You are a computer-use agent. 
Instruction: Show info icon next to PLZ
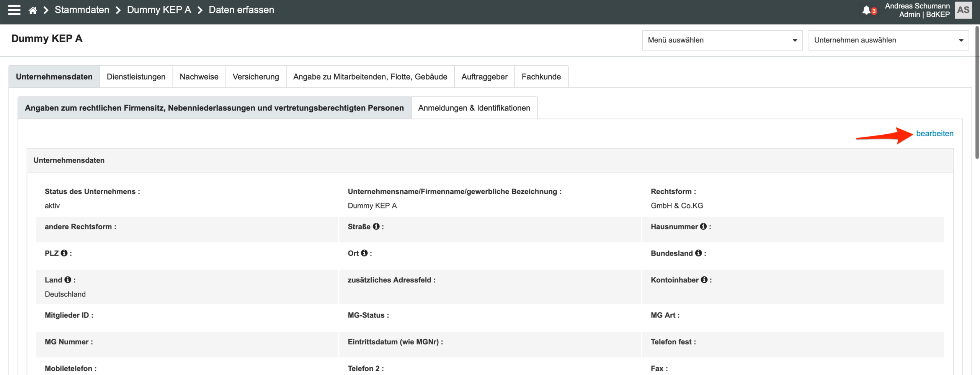(x=64, y=253)
